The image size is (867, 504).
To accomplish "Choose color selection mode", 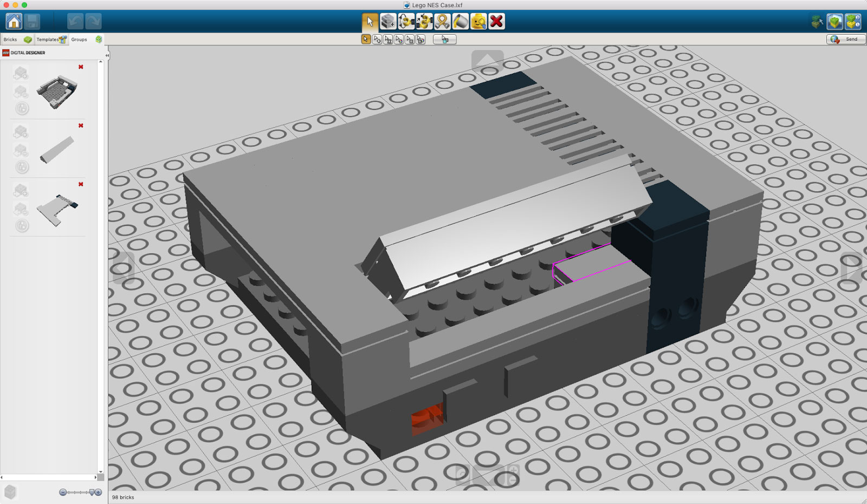I will pyautogui.click(x=399, y=39).
